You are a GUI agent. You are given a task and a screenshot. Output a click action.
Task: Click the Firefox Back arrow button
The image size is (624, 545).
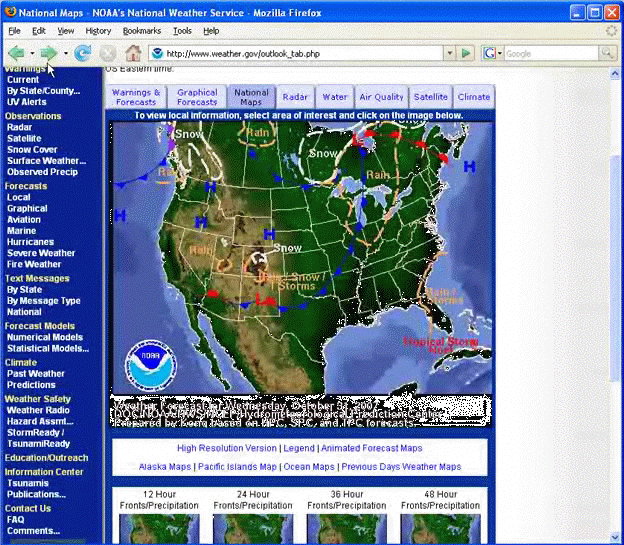point(17,53)
